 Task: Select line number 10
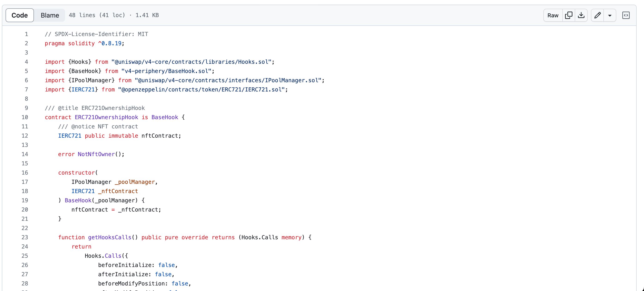tap(25, 117)
